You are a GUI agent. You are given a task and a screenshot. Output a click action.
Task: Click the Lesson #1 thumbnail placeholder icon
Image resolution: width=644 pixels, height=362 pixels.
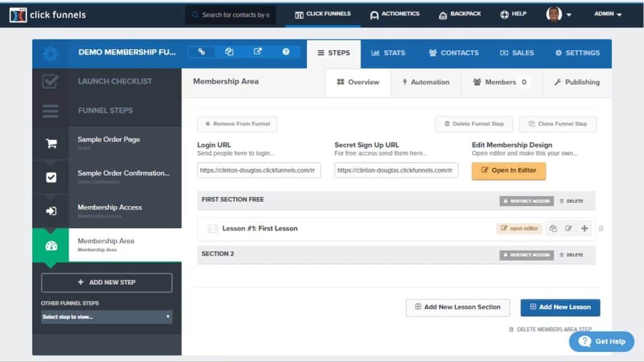point(212,229)
